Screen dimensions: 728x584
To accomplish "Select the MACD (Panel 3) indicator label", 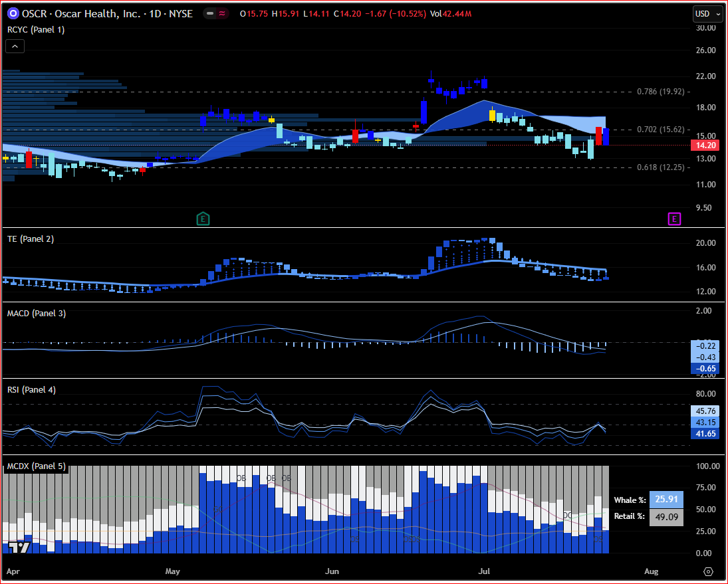I will coord(36,314).
